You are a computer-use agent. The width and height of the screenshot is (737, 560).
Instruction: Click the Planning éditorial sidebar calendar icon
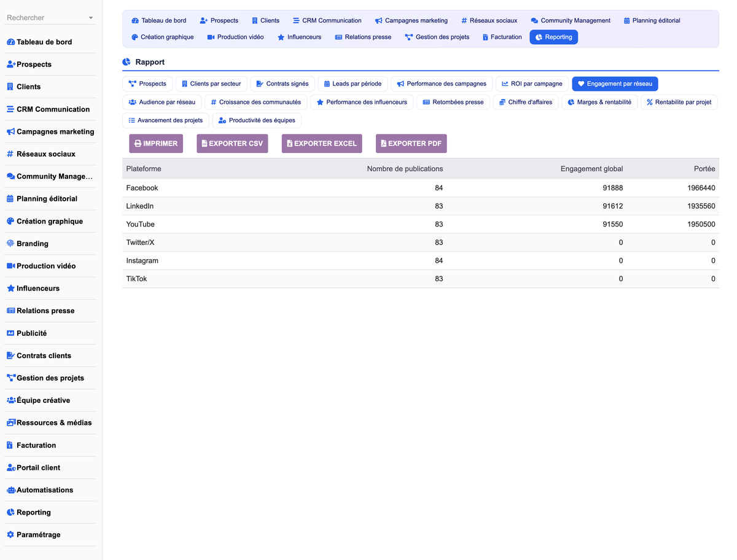tap(10, 199)
